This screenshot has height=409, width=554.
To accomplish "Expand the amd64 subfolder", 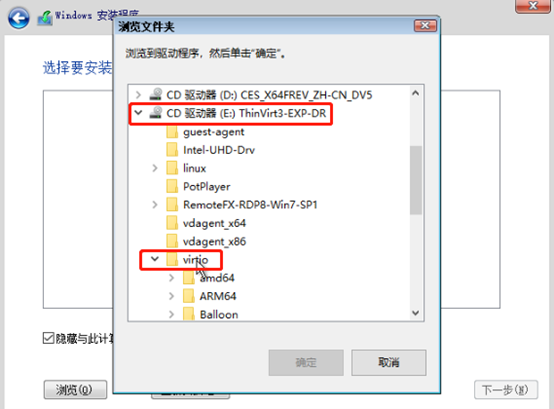I will click(171, 278).
